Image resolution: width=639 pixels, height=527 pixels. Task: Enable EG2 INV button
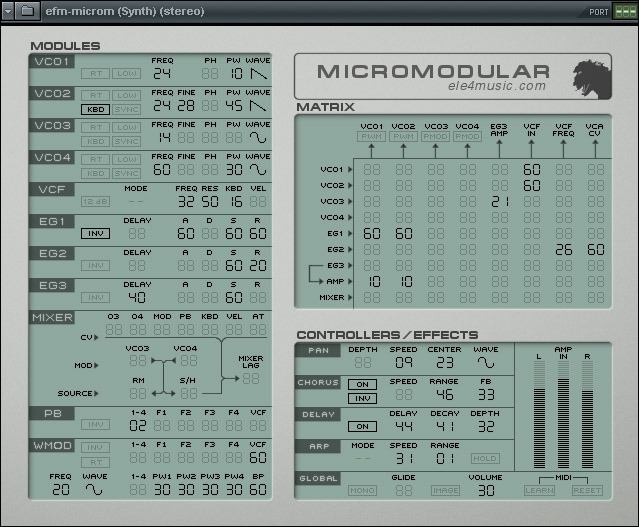click(x=95, y=266)
